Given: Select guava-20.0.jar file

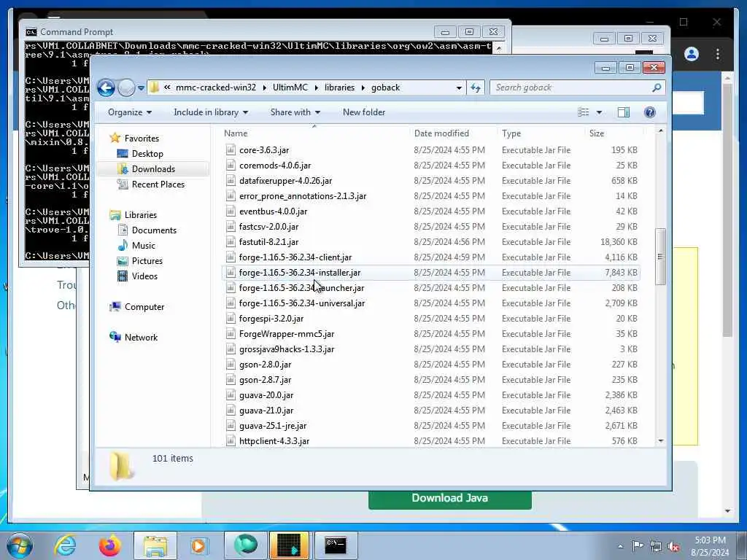Looking at the screenshot, I should pyautogui.click(x=266, y=395).
